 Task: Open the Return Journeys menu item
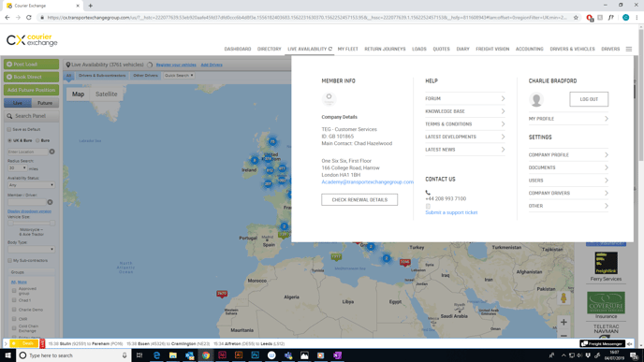point(385,49)
